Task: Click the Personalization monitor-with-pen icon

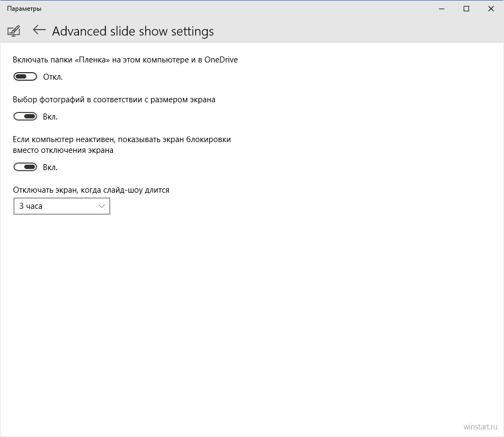Action: (13, 31)
